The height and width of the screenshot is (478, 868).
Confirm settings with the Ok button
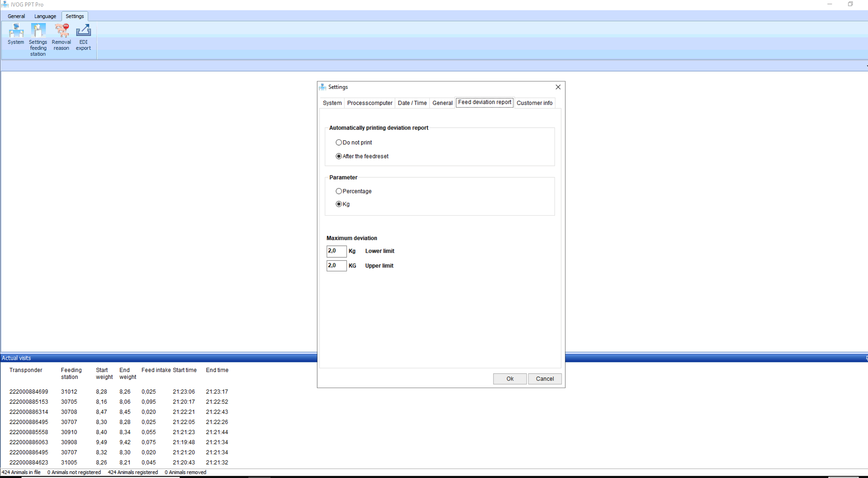510,379
